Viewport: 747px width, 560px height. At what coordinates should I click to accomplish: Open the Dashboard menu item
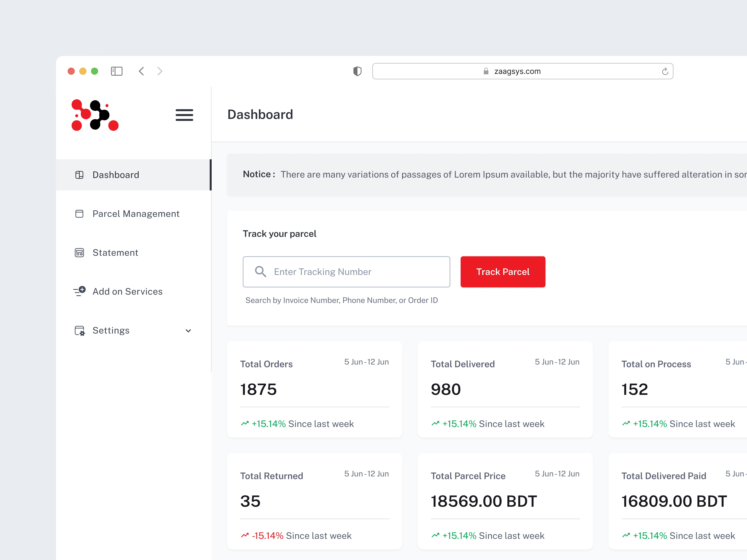[134, 175]
